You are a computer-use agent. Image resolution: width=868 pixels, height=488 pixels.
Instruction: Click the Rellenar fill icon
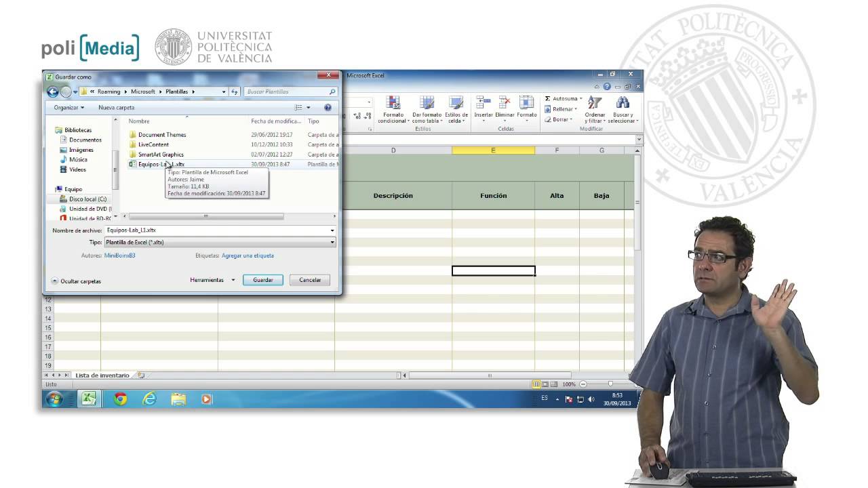[548, 109]
